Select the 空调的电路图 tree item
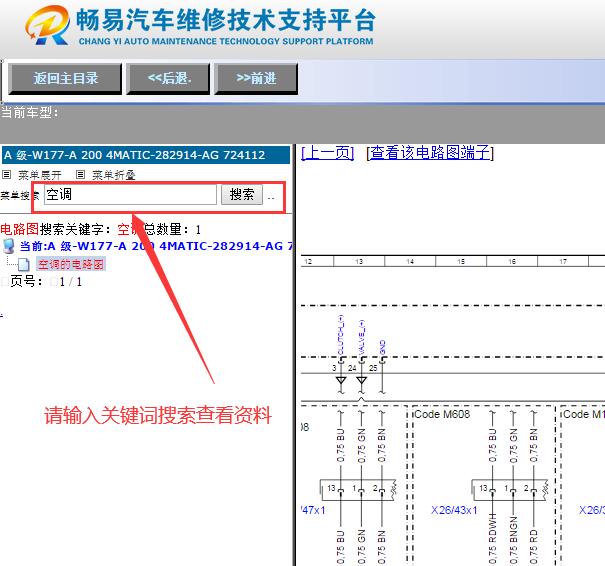This screenshot has width=605, height=566. pos(71,264)
